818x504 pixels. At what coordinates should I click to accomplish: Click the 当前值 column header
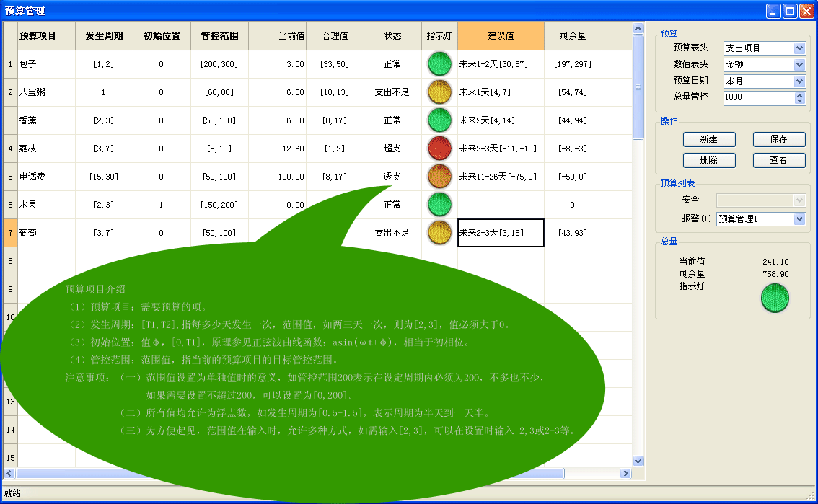point(278,36)
